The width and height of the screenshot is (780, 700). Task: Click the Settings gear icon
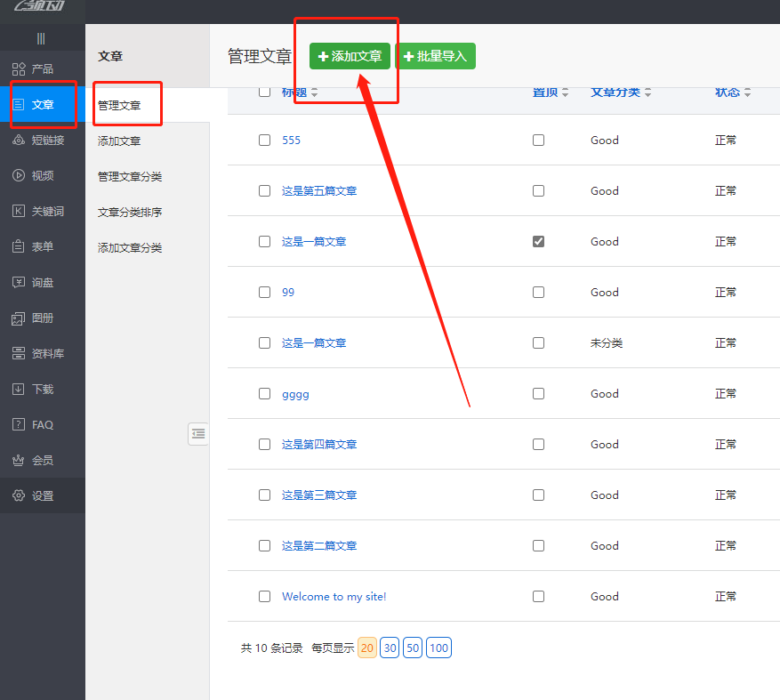coord(19,496)
